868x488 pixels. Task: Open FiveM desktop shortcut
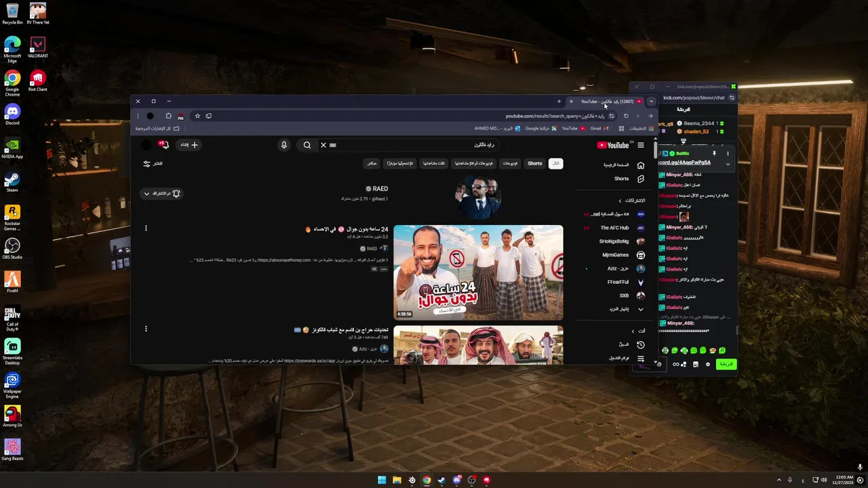click(x=12, y=282)
